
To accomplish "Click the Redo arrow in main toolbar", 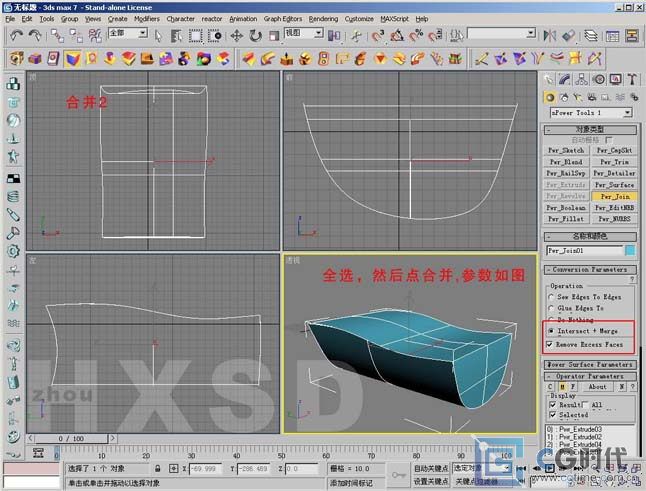I will (35, 36).
